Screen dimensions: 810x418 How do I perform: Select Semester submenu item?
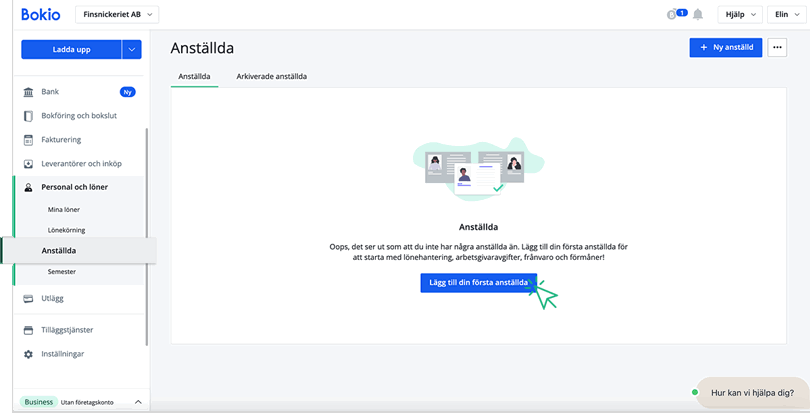click(61, 272)
